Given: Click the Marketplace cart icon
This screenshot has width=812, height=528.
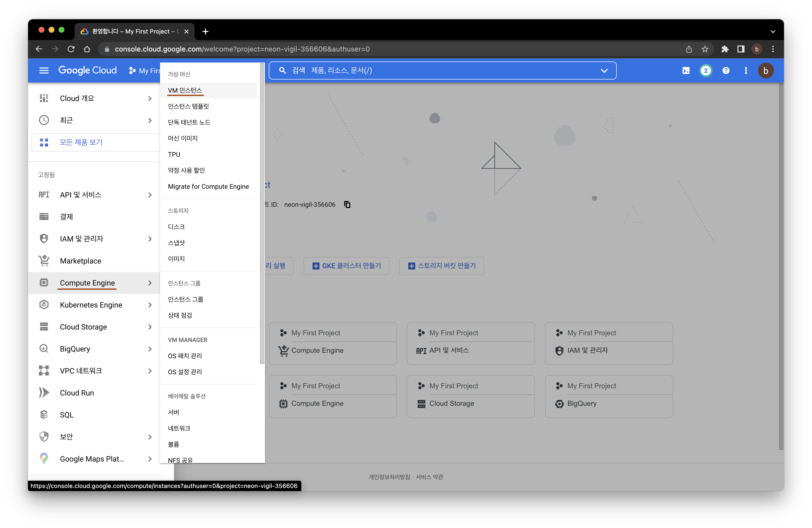Looking at the screenshot, I should click(x=44, y=260).
